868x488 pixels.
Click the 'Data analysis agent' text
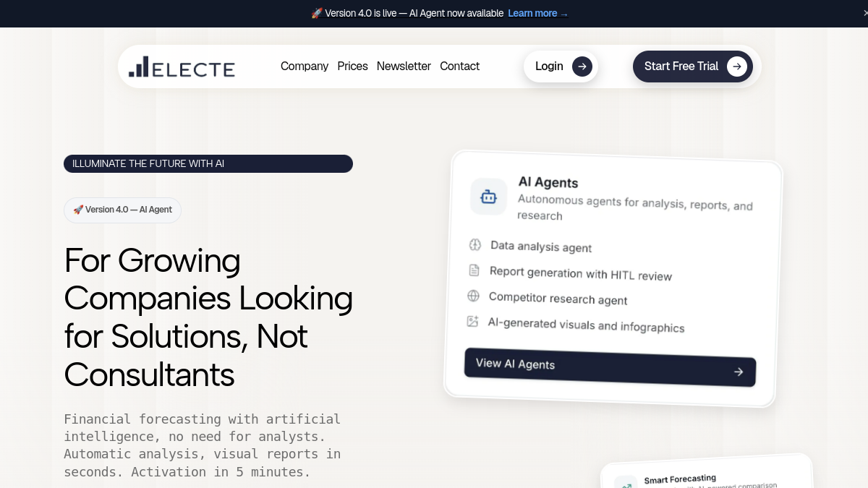coord(541,247)
